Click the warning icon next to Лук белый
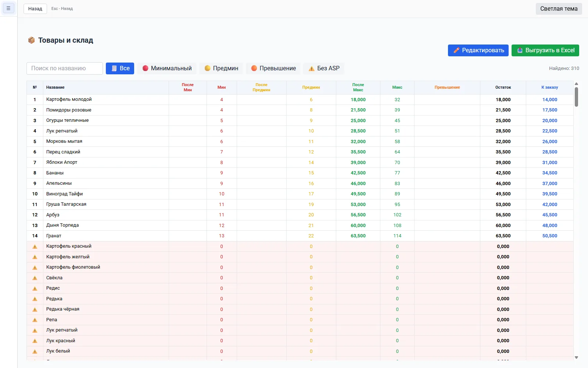 35,351
